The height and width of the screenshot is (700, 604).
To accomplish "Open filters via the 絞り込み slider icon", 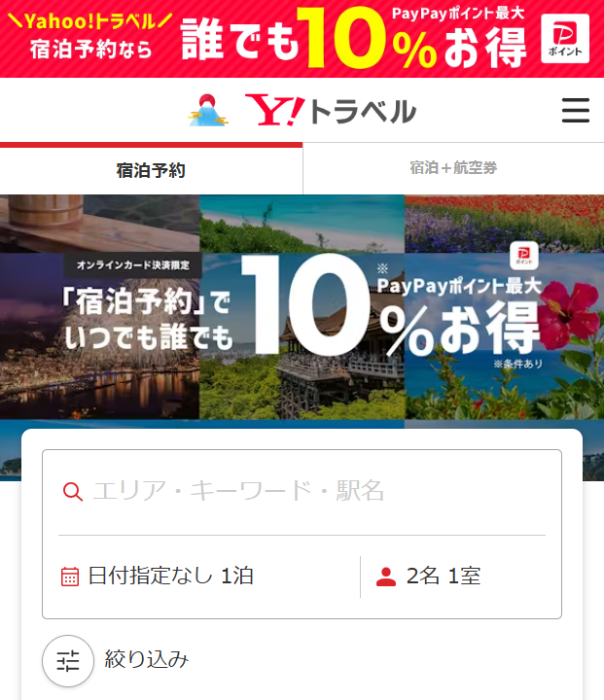I will [x=68, y=661].
